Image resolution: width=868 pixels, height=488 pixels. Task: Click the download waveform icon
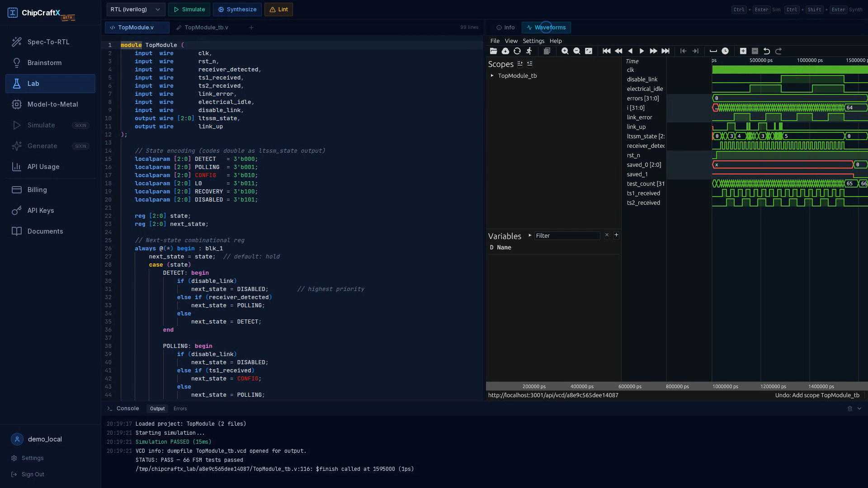coord(505,51)
